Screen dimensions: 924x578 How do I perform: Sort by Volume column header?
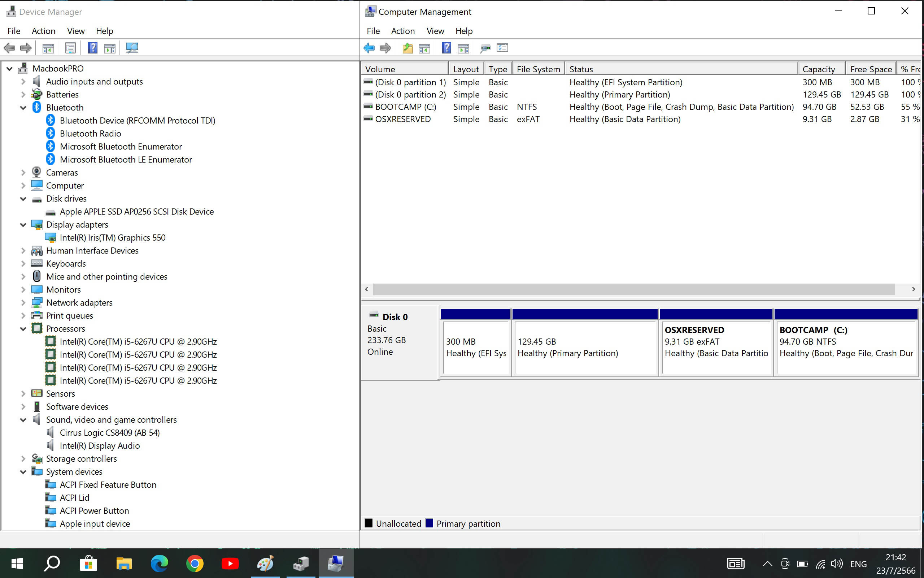click(404, 69)
